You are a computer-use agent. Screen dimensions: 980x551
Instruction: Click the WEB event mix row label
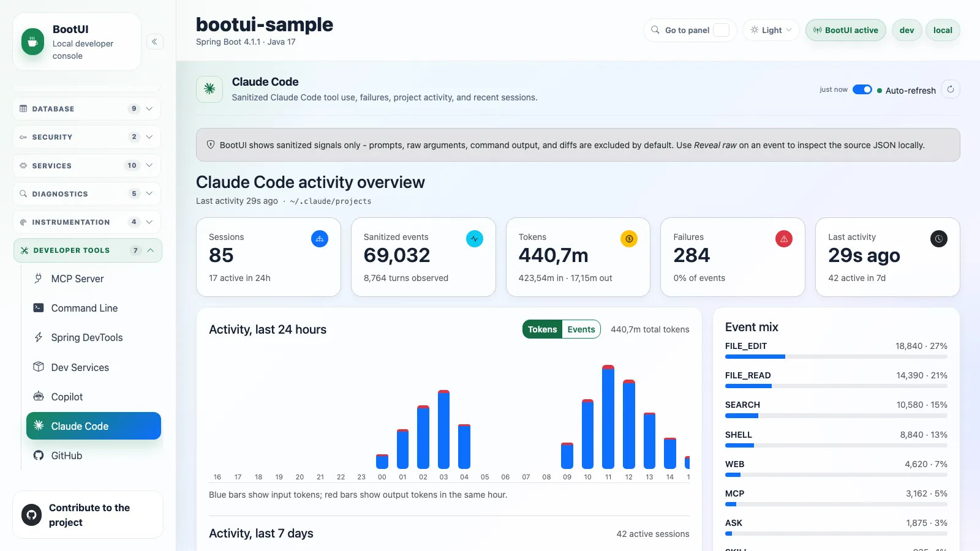coord(734,464)
